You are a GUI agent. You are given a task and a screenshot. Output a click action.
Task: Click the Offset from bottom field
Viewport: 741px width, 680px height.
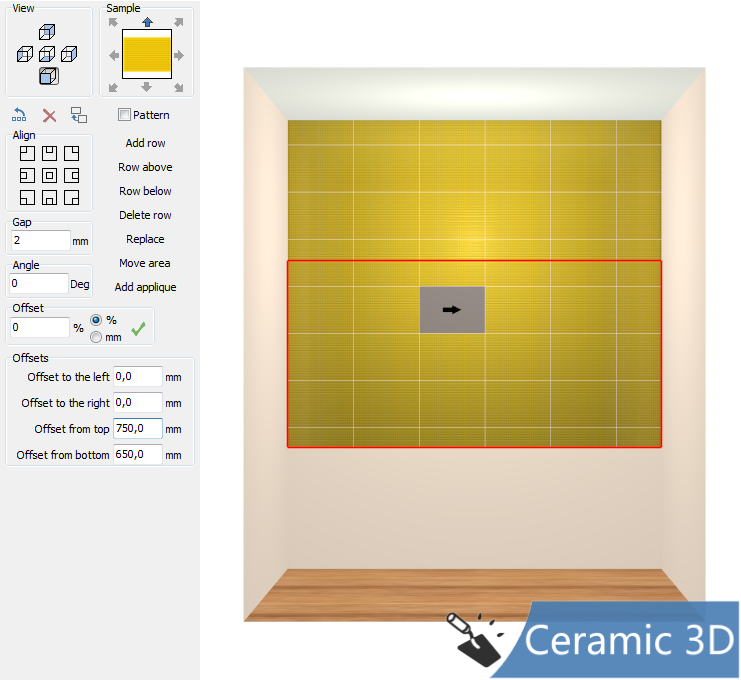pyautogui.click(x=138, y=455)
